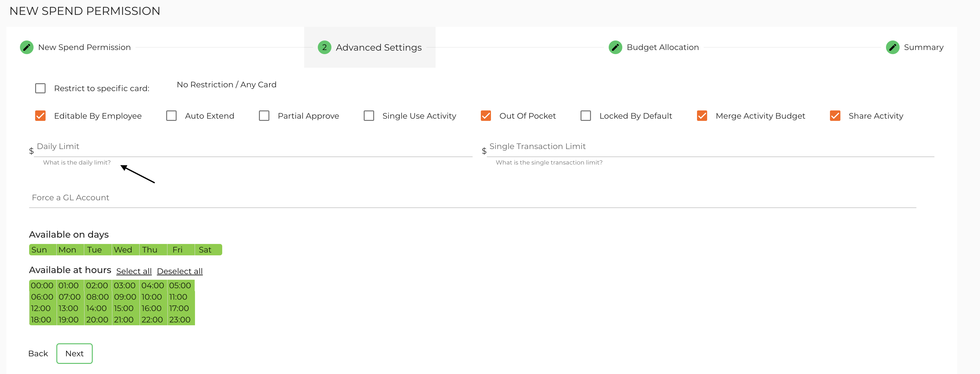Toggle the 13:00 hour slot off

[68, 308]
